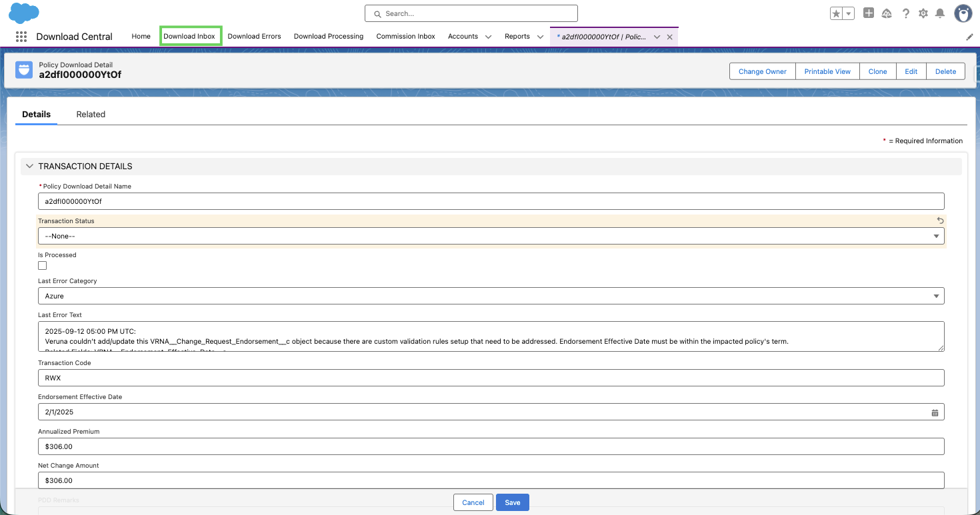Viewport: 980px width, 515px height.
Task: Open the Favorites list dropdown arrow
Action: click(x=849, y=13)
